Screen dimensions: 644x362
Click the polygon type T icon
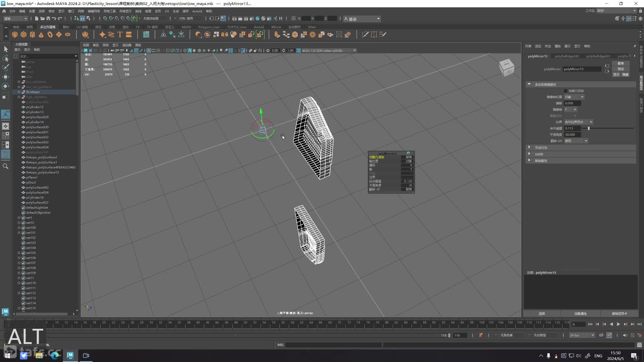[x=120, y=35]
